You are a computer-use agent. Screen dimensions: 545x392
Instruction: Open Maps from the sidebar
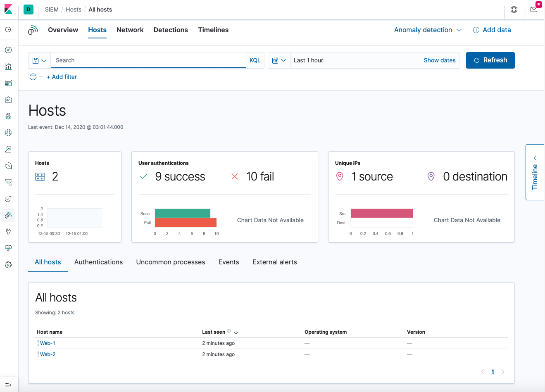8,116
